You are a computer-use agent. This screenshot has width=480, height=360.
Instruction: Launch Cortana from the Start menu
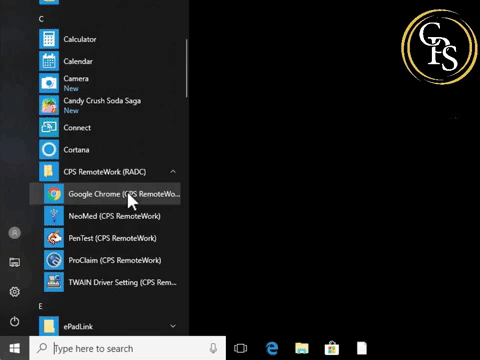tap(107, 150)
